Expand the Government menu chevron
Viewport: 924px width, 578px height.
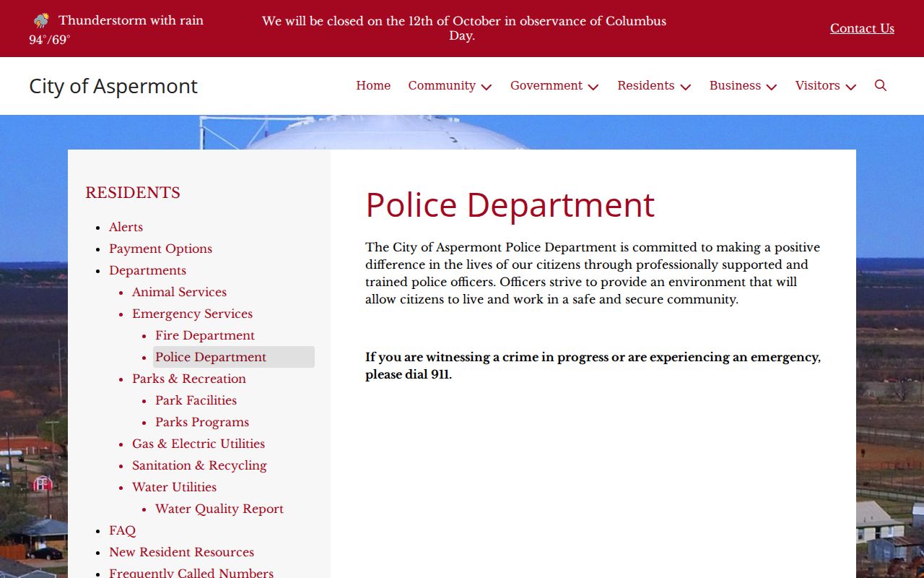593,87
